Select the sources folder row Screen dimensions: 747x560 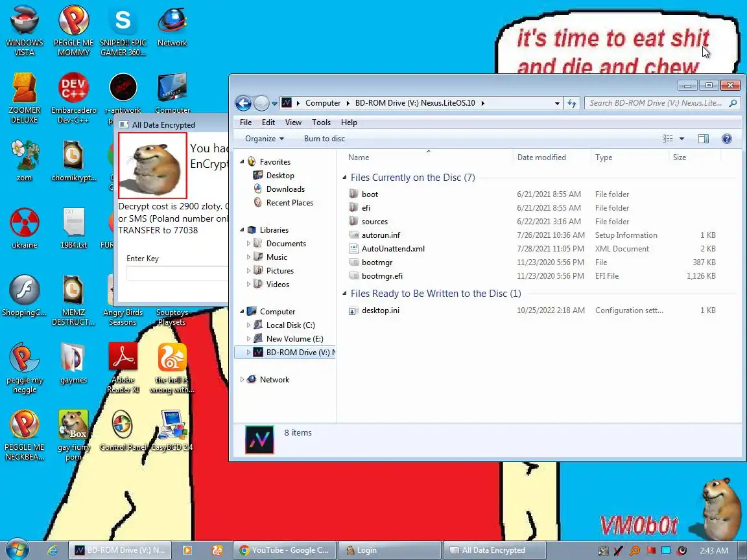click(534, 222)
